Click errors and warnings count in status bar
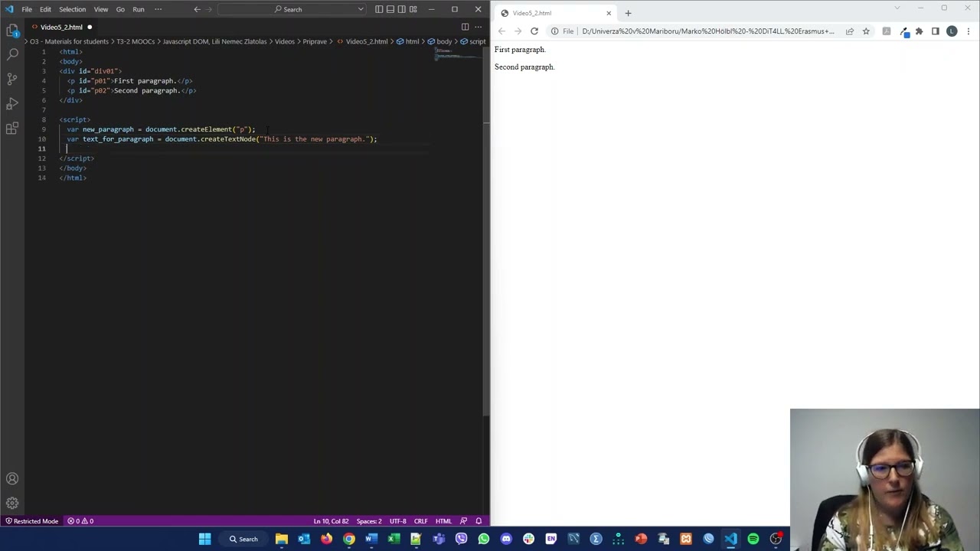Image resolution: width=980 pixels, height=551 pixels. 80,521
